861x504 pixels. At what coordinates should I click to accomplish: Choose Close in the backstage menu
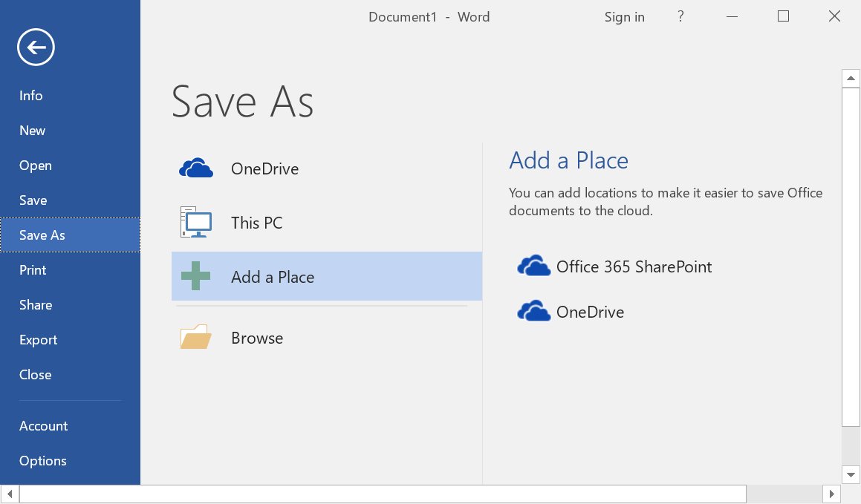(71, 375)
